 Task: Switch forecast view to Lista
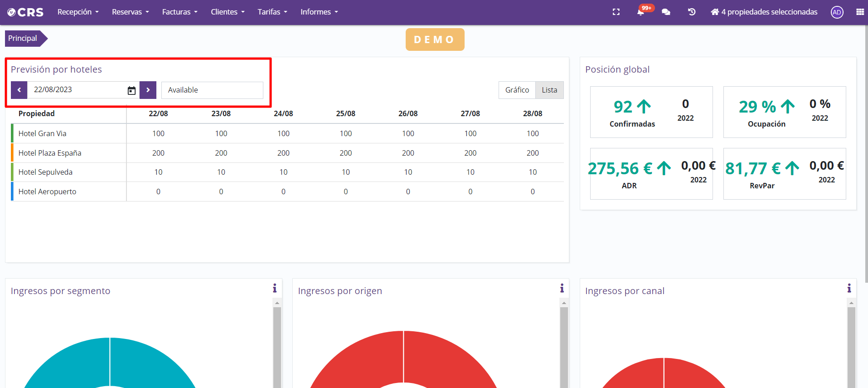pyautogui.click(x=549, y=90)
